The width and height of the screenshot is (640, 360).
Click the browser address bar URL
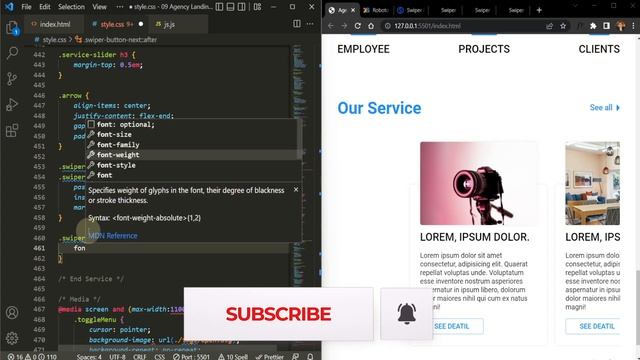427,26
